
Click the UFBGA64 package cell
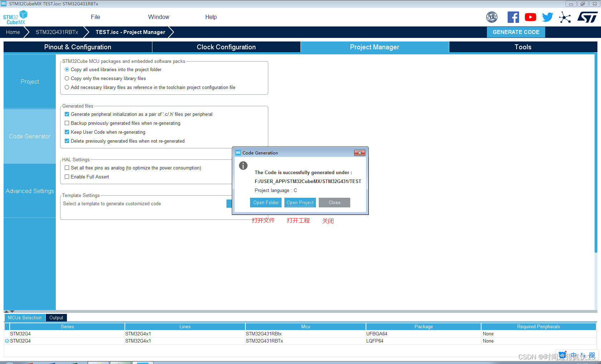click(424, 334)
